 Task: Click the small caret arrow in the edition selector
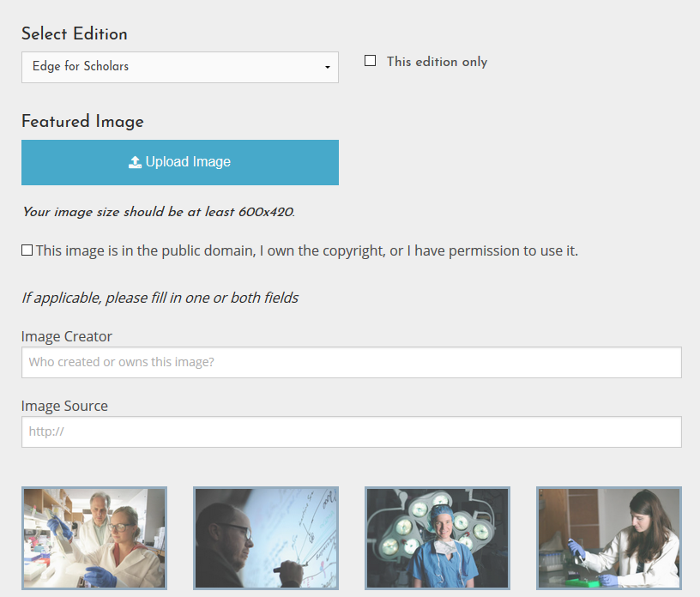click(x=328, y=68)
